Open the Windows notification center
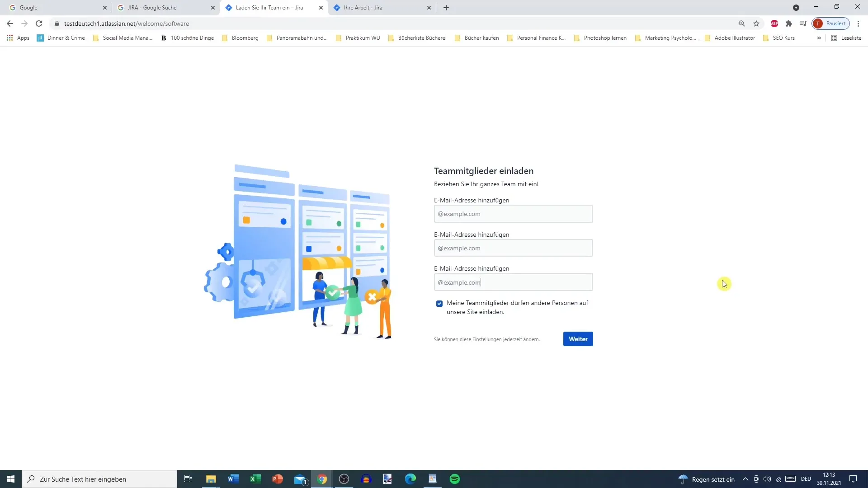 (853, 479)
